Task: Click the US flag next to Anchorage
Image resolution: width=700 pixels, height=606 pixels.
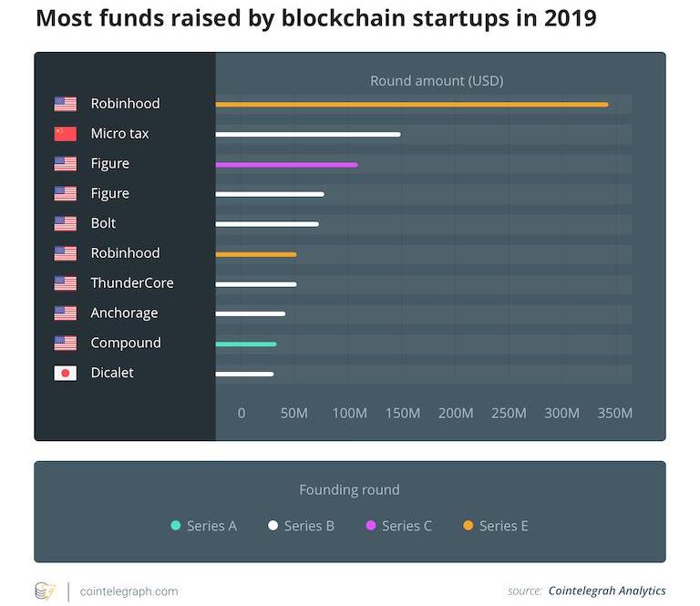Action: [x=65, y=313]
